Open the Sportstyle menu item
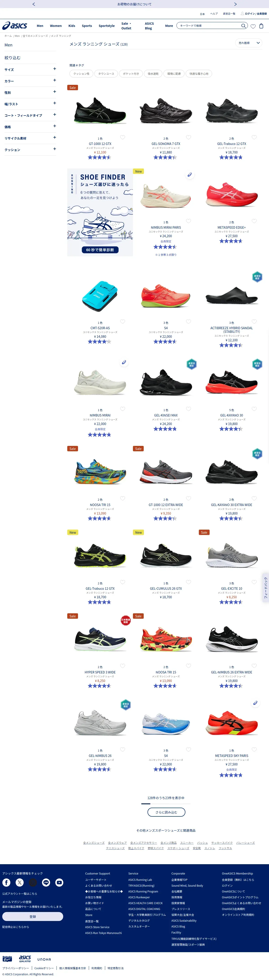Viewport: 269px width, 980px height. (x=106, y=26)
